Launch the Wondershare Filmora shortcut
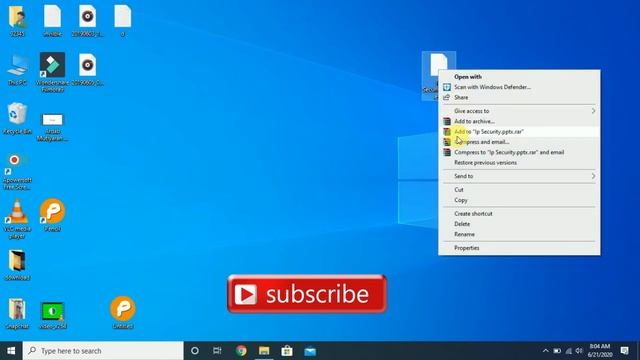The width and height of the screenshot is (640, 360). tap(52, 65)
